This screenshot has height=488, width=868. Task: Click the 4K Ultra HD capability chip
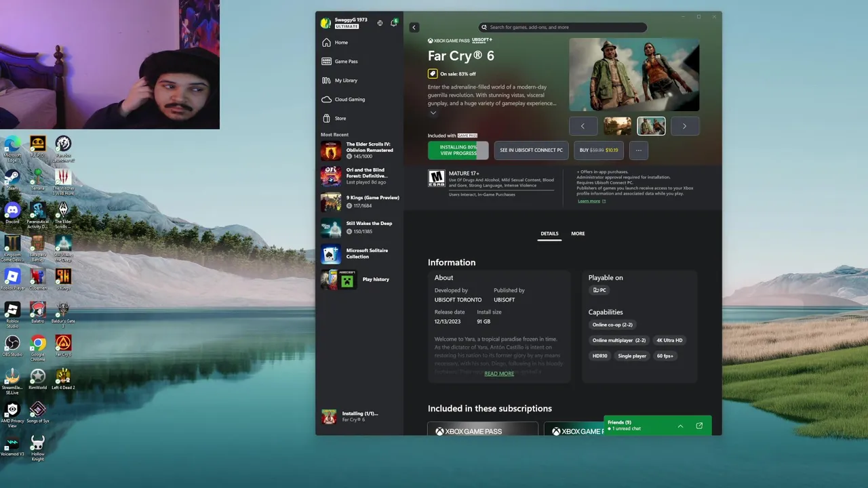(x=669, y=340)
